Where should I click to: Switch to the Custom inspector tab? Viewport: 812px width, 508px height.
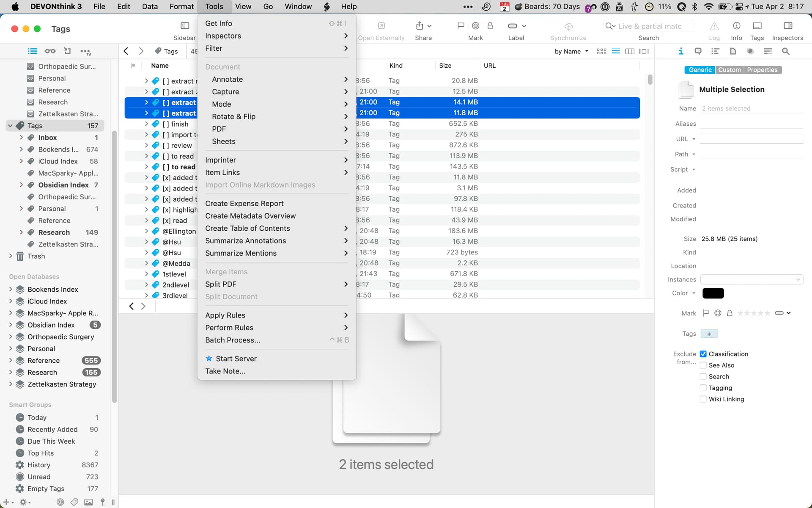(729, 70)
